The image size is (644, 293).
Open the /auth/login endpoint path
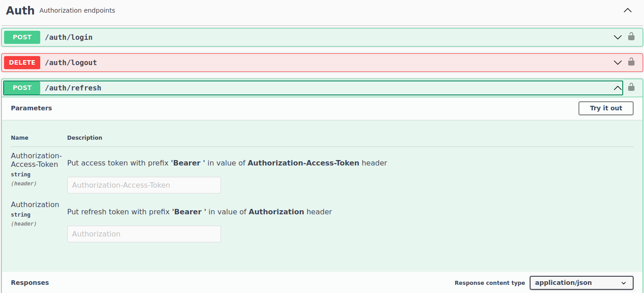coord(69,37)
